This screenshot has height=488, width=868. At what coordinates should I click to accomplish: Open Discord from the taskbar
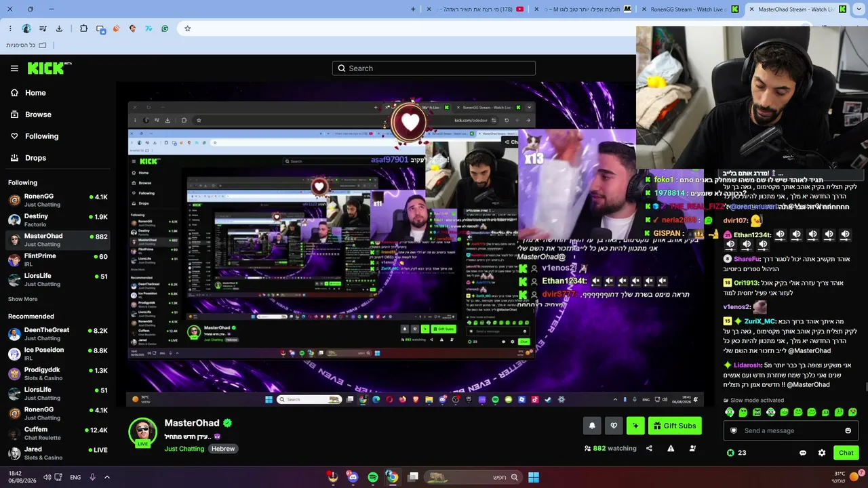pos(353,477)
